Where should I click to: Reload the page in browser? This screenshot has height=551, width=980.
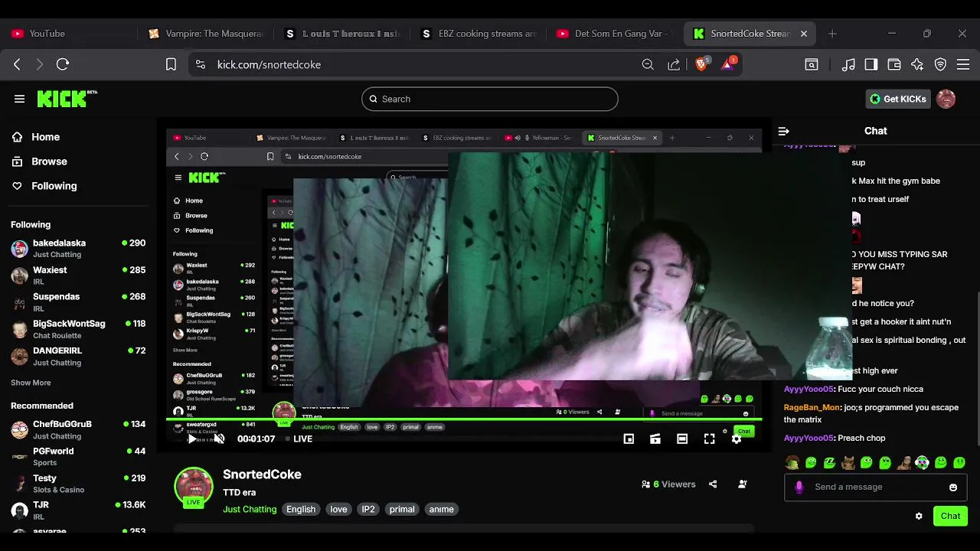[x=63, y=65]
